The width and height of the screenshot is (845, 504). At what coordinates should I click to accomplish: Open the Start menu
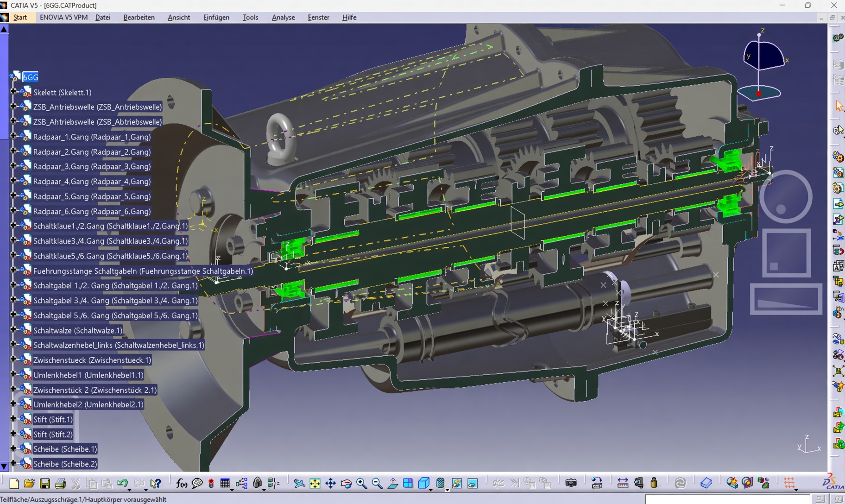coord(20,17)
